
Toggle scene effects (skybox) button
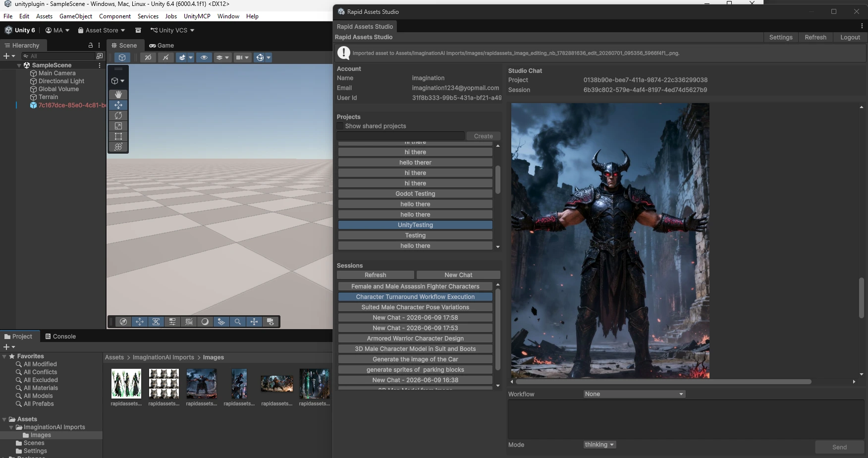click(x=182, y=57)
